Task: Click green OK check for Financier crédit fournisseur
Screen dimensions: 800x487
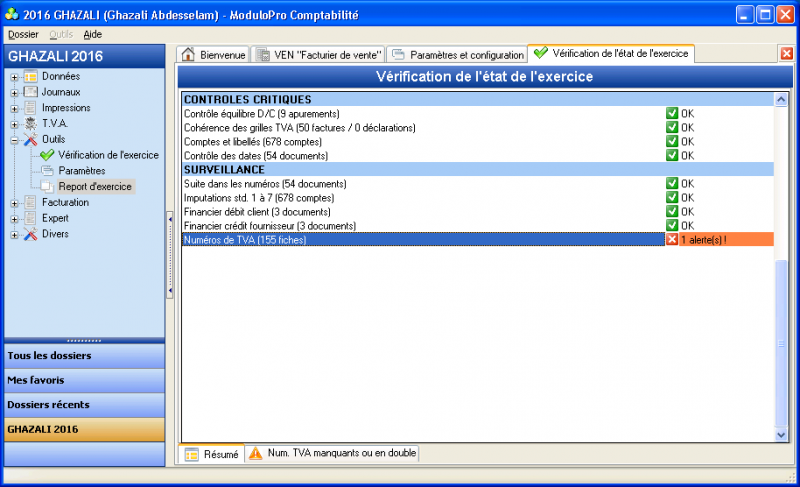Action: (x=672, y=225)
